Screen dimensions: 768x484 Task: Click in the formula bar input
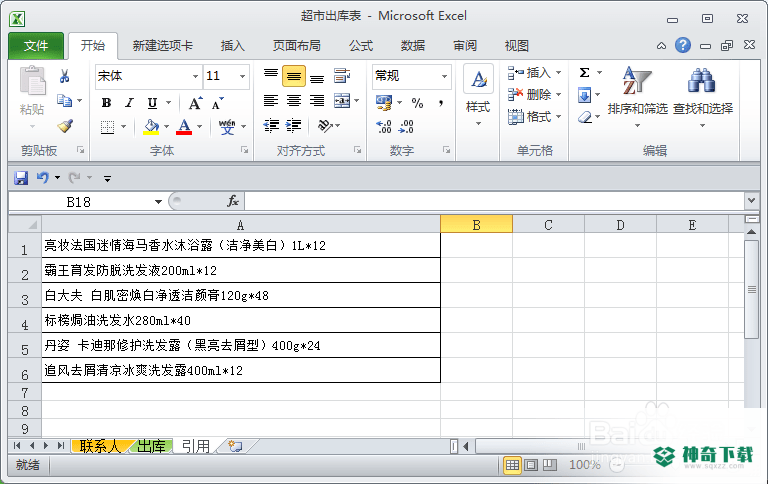(495, 201)
